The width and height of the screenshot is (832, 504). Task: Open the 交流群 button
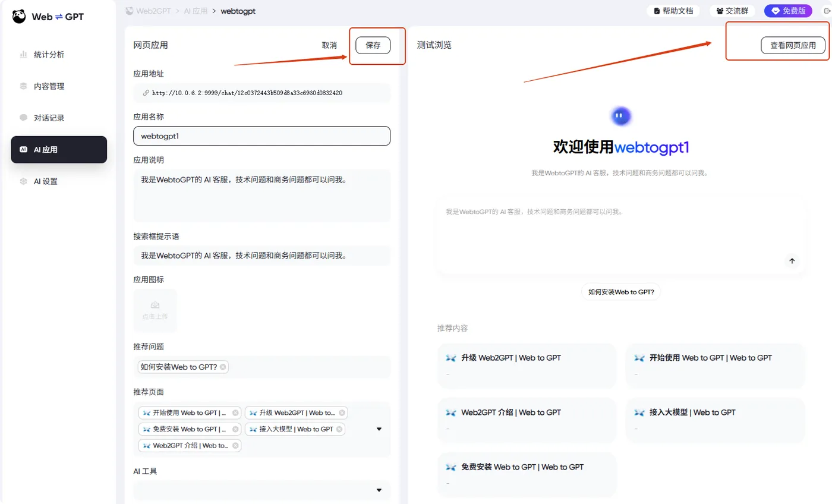[x=732, y=11]
